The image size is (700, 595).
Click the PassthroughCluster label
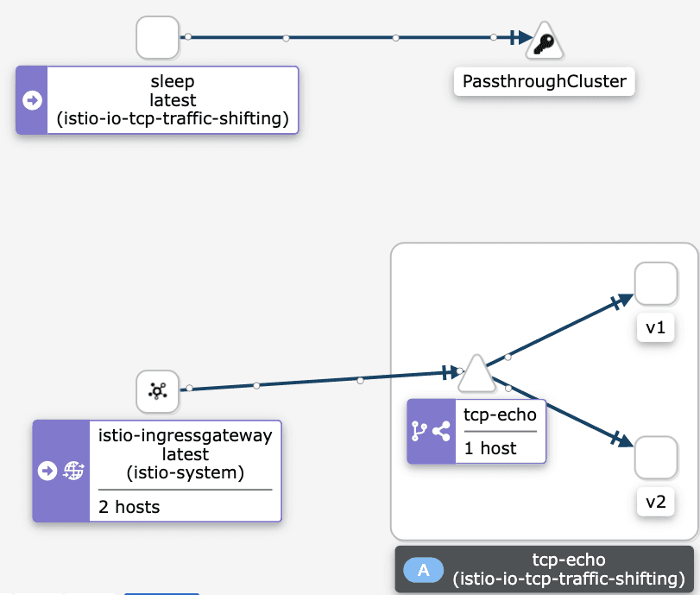544,82
